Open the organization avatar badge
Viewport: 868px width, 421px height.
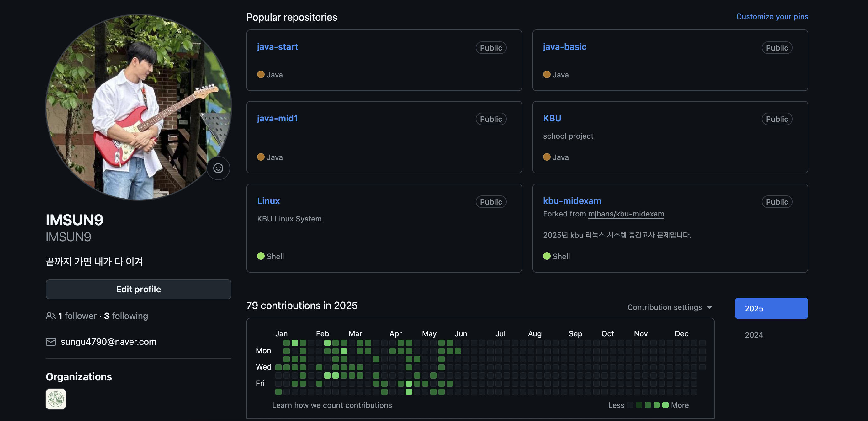56,399
